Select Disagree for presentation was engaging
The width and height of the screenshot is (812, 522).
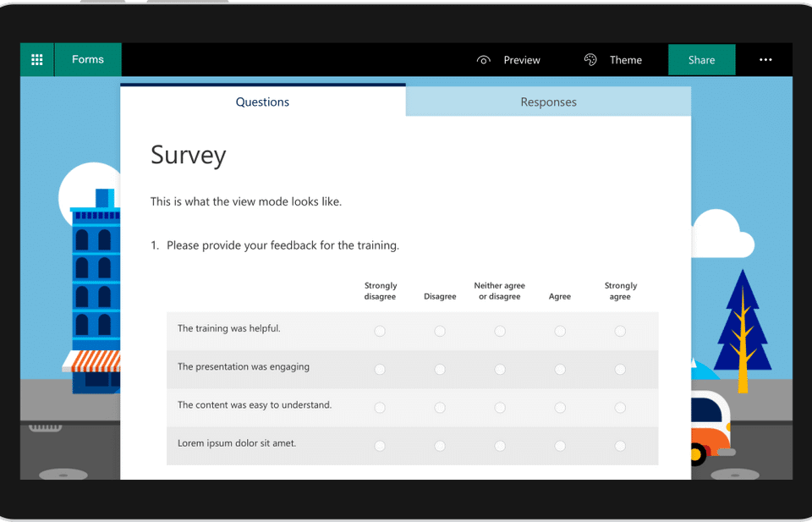440,370
